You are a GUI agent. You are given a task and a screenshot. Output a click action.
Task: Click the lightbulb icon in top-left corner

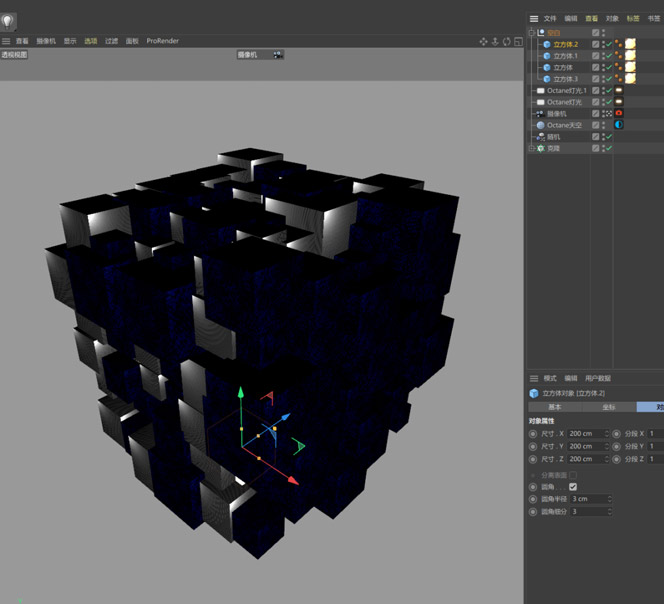pyautogui.click(x=8, y=21)
